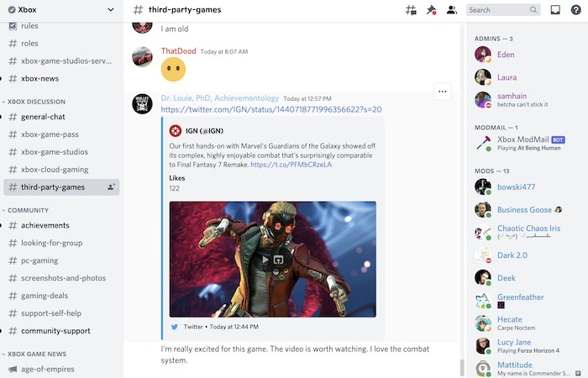The image size is (588, 378).
Task: Open Business Goose's profile
Action: 525,210
